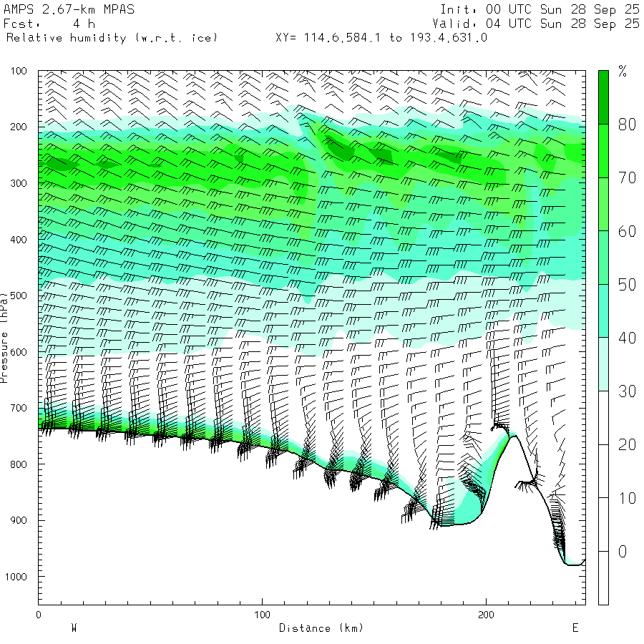Click the colorbar label 20
The width and height of the screenshot is (644, 644).
(627, 445)
